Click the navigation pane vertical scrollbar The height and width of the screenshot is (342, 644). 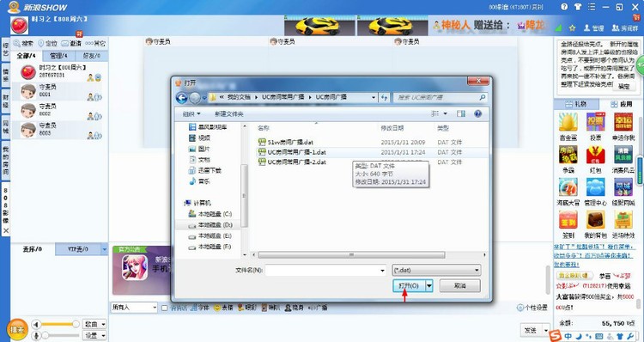point(244,196)
